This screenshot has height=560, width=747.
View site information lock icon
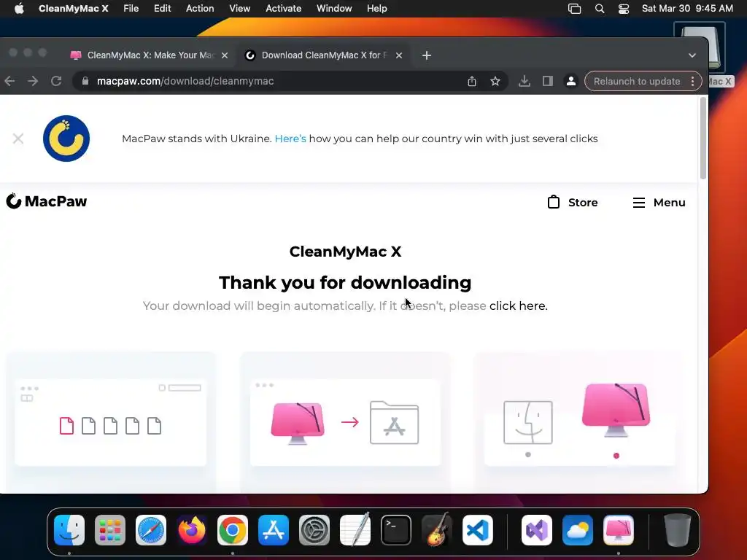point(85,81)
